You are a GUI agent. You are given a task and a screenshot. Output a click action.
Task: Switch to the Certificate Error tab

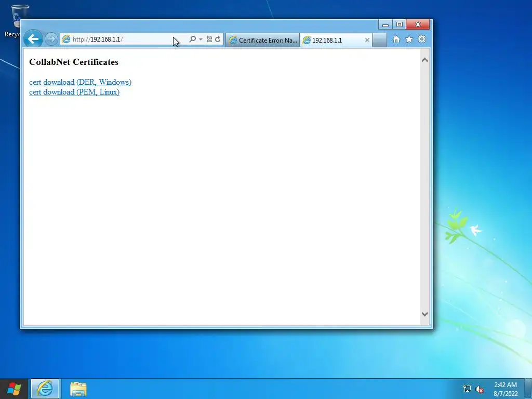pos(262,40)
